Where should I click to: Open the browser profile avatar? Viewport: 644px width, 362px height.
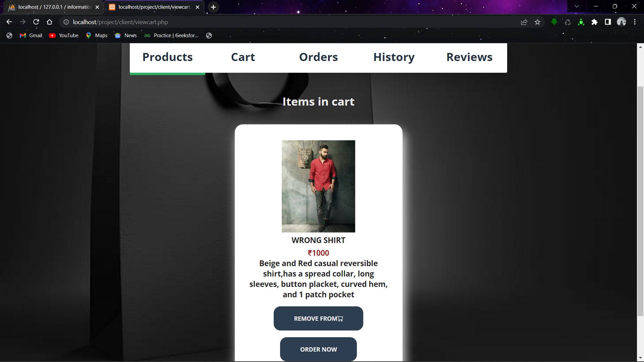coord(622,22)
